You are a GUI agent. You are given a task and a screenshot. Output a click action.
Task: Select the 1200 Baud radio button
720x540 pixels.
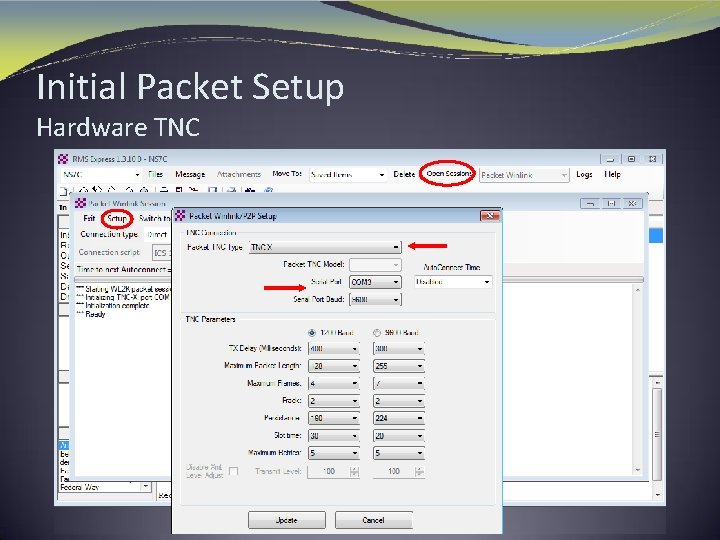tap(312, 332)
